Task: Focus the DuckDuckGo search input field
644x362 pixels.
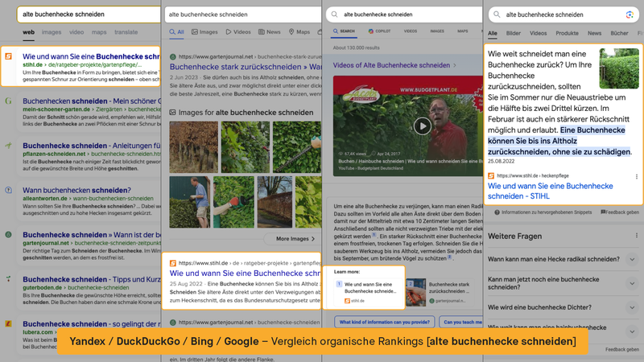Action: point(243,14)
